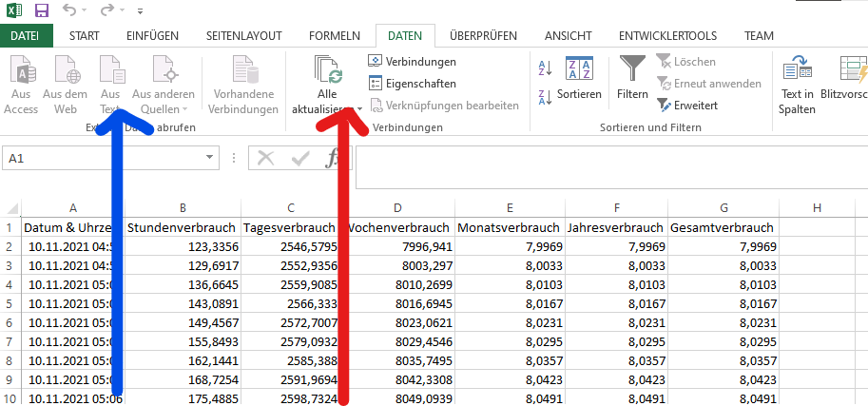Switch to the SEITENLAYOUT tab
Screen dimensions: 868x406
(x=243, y=36)
